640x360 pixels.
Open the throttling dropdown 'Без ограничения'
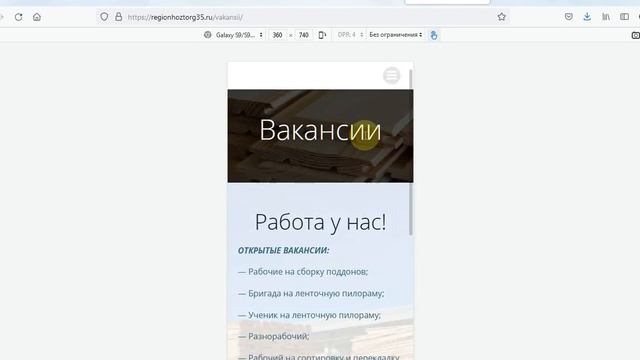396,35
